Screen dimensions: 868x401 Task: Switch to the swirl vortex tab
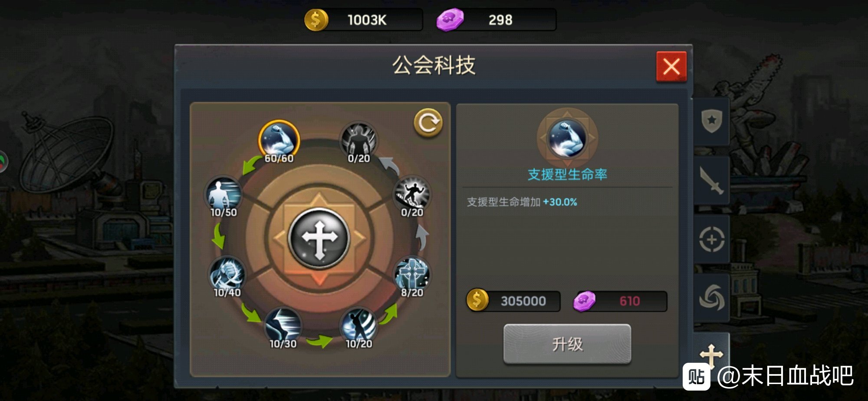pos(711,298)
